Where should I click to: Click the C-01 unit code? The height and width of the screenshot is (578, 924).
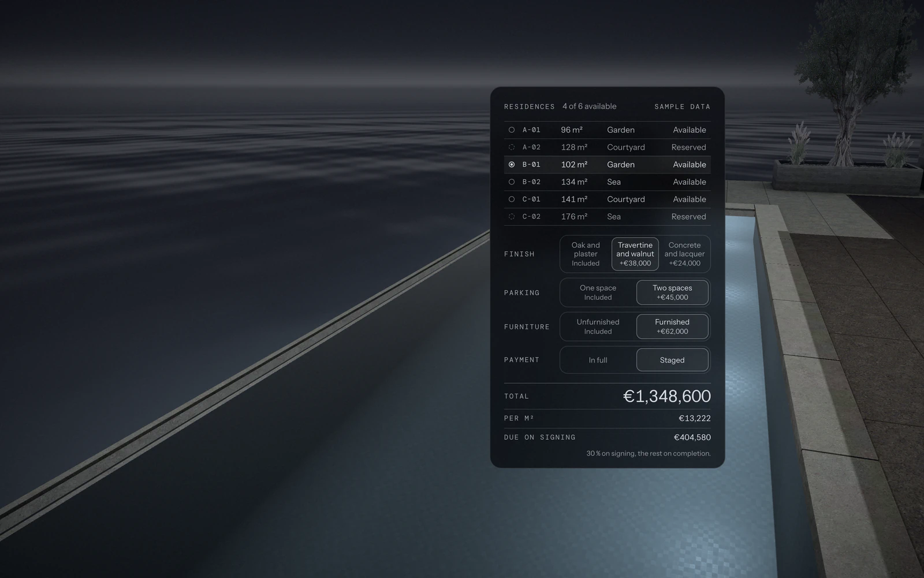click(x=531, y=199)
